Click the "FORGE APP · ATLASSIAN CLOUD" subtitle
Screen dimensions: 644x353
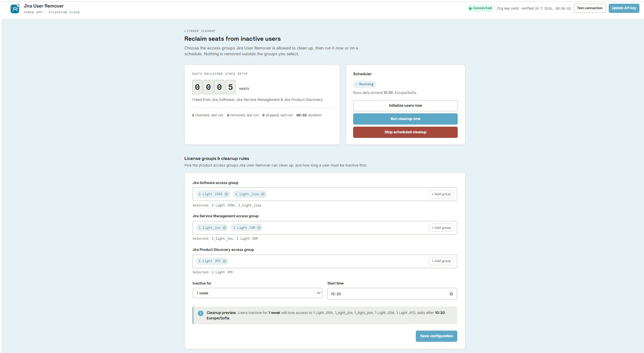coord(52,12)
